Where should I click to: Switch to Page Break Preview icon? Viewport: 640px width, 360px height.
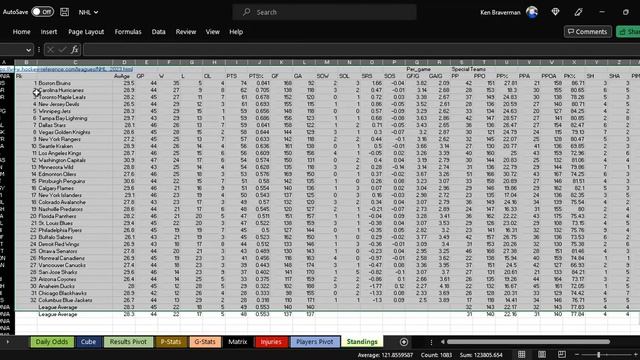[x=562, y=354]
